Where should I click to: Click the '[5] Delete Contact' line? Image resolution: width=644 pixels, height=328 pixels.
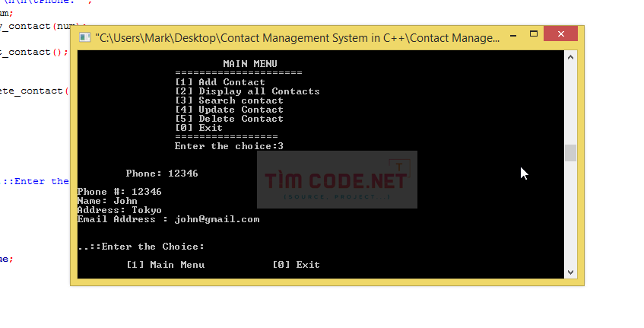point(229,119)
